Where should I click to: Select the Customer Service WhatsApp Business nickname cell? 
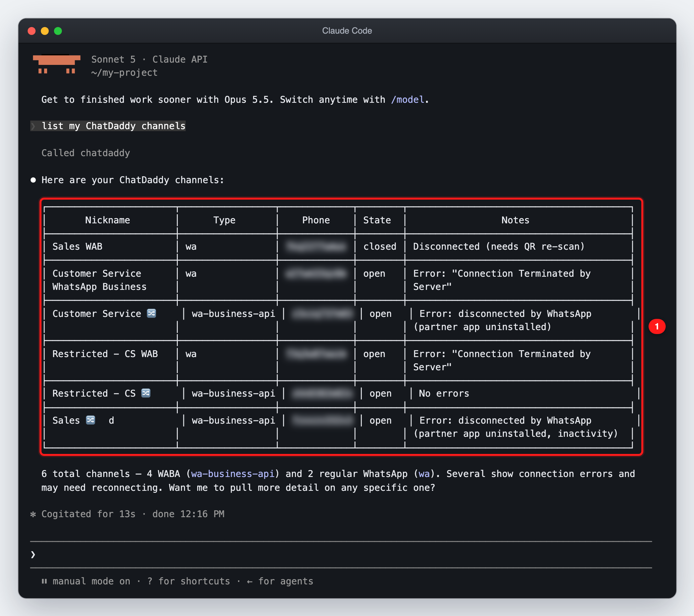point(99,280)
